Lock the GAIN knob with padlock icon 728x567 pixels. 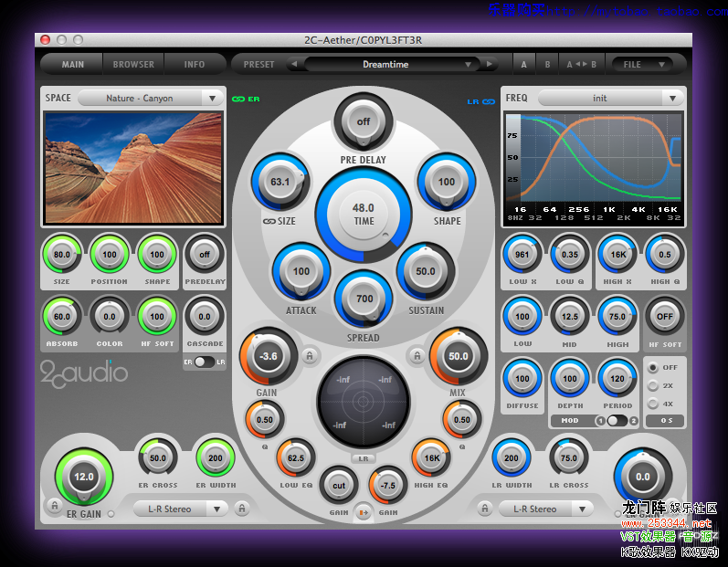310,356
